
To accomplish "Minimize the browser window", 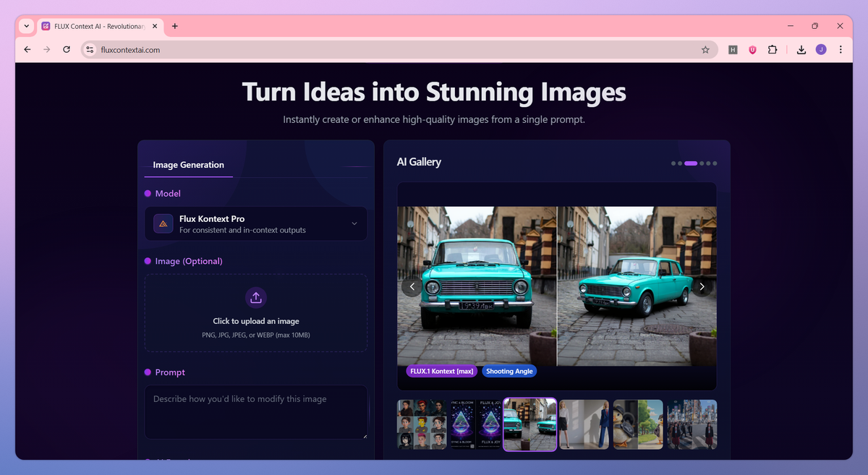I will pos(789,26).
